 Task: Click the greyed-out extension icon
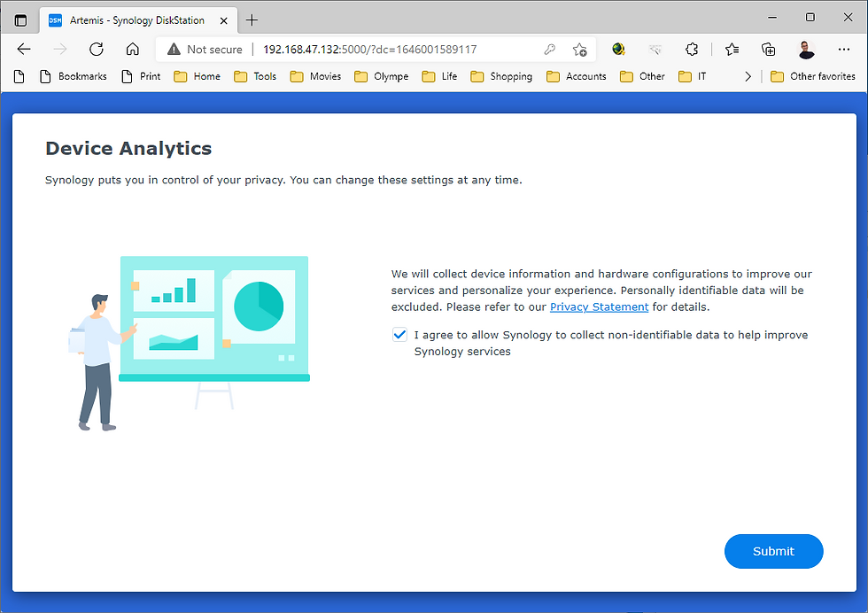pyautogui.click(x=655, y=50)
